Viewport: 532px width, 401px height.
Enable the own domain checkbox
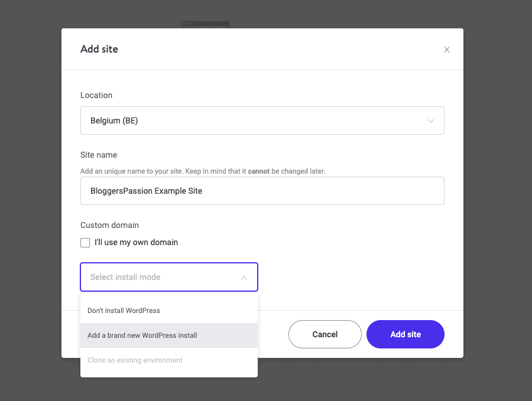point(85,243)
